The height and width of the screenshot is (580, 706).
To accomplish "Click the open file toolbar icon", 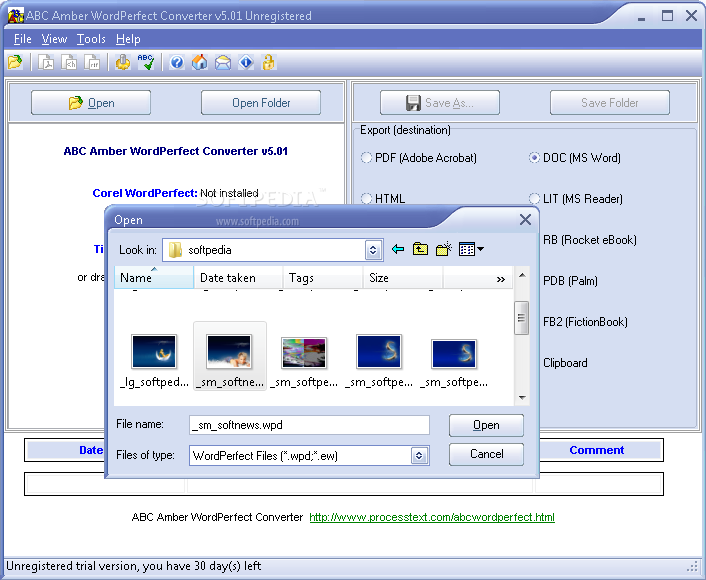I will point(14,62).
